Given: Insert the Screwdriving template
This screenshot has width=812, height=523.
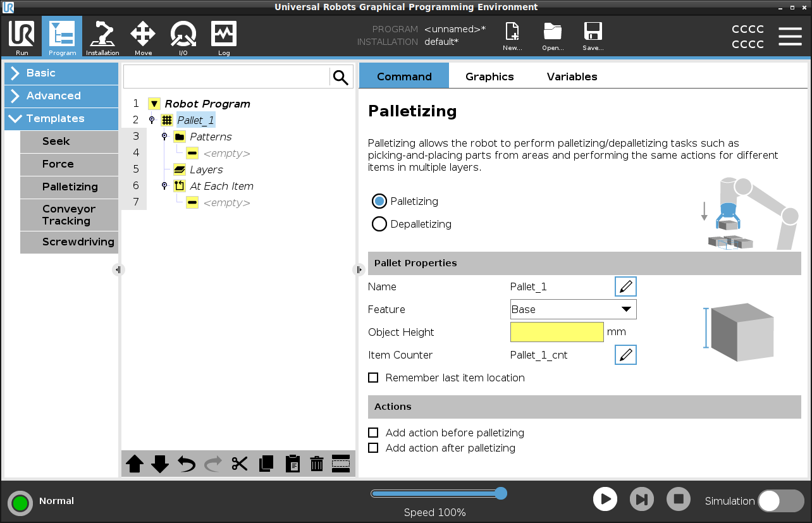Looking at the screenshot, I should point(70,242).
